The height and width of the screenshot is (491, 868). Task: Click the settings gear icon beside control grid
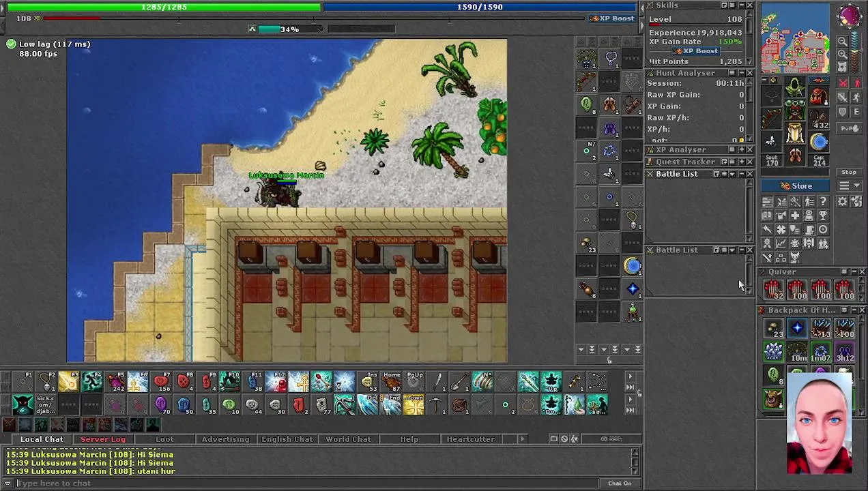842,201
